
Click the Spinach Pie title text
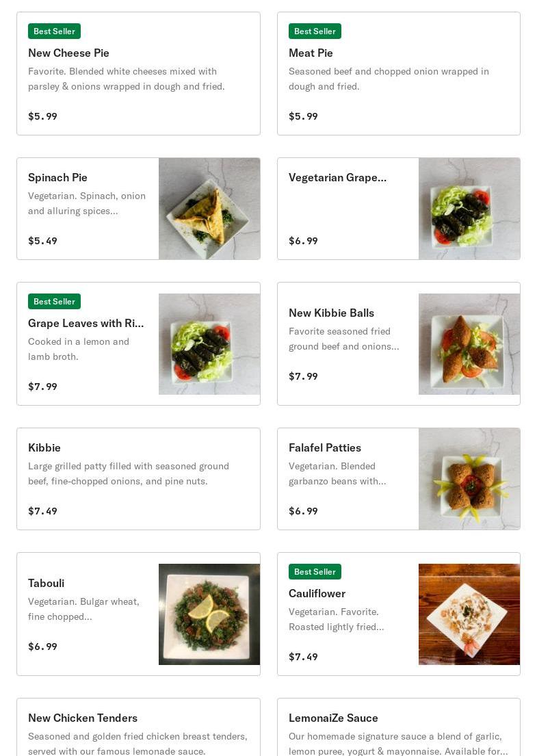point(57,177)
